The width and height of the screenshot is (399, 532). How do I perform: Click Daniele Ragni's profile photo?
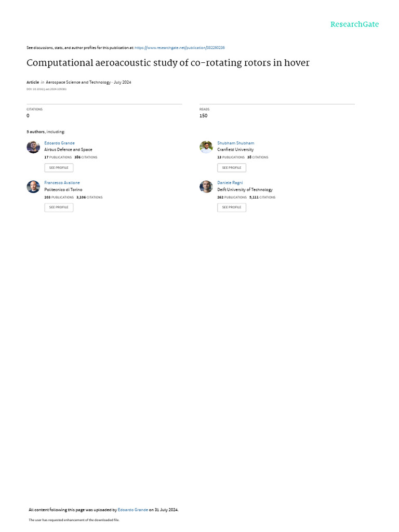tap(206, 187)
